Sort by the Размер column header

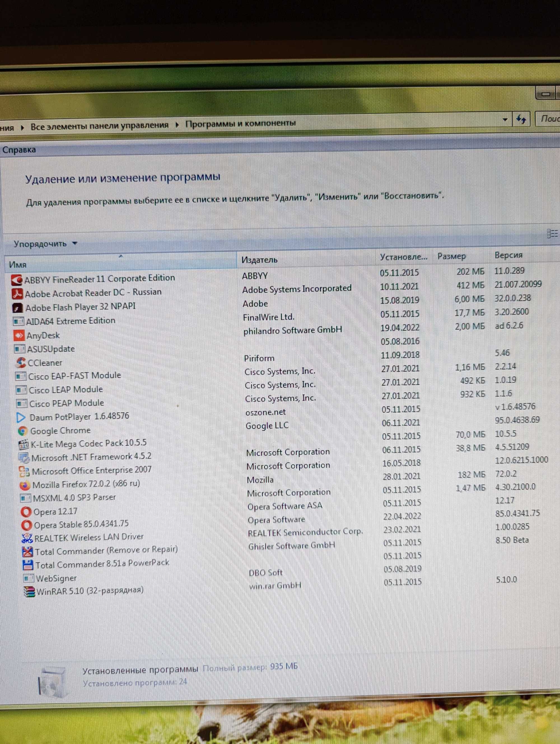click(x=461, y=256)
